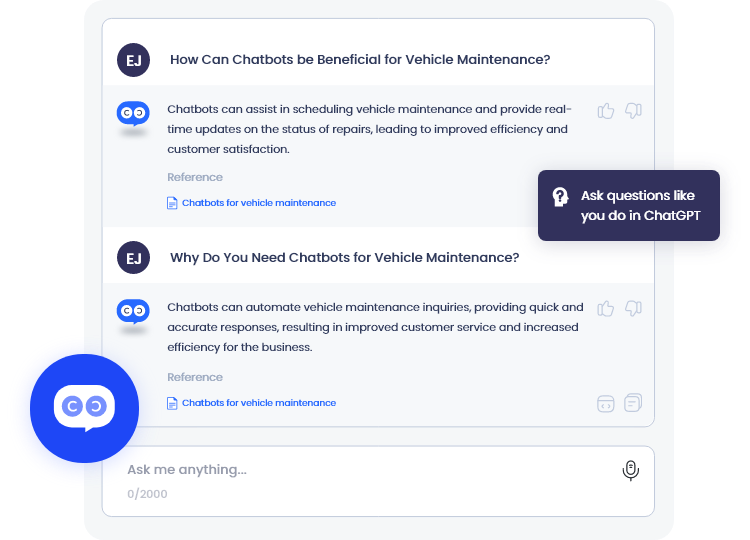This screenshot has width=750, height=540.
Task: Open the floating blue chatbot launcher
Action: click(x=84, y=406)
